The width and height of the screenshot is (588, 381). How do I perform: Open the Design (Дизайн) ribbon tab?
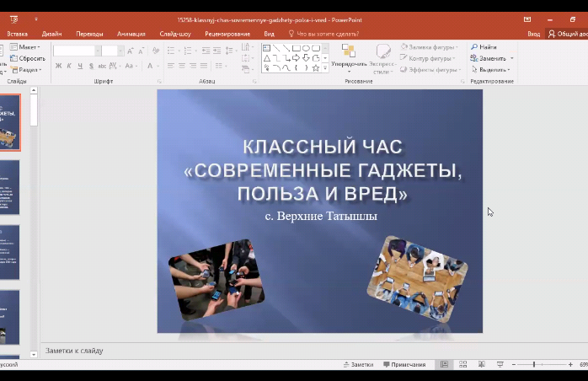[x=51, y=34]
